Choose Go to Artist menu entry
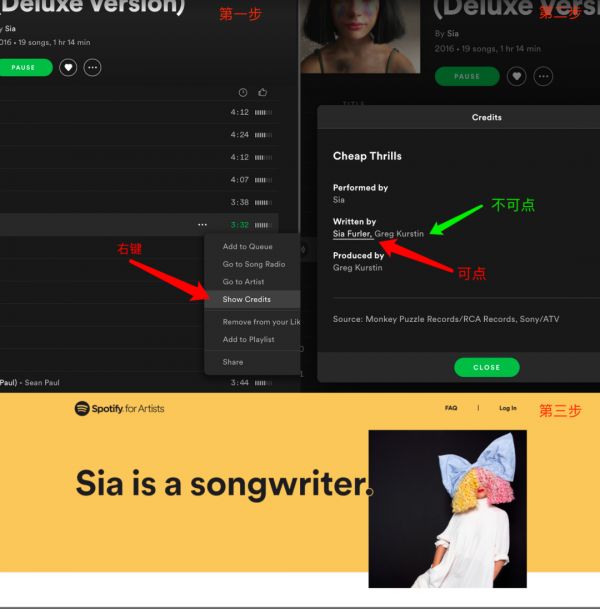 coord(243,282)
